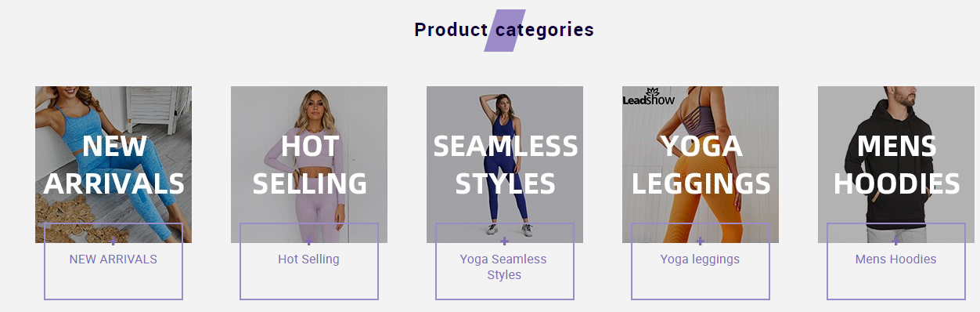Click the plus icon above Yoga leggings label
The width and height of the screenshot is (980, 312).
click(x=701, y=241)
